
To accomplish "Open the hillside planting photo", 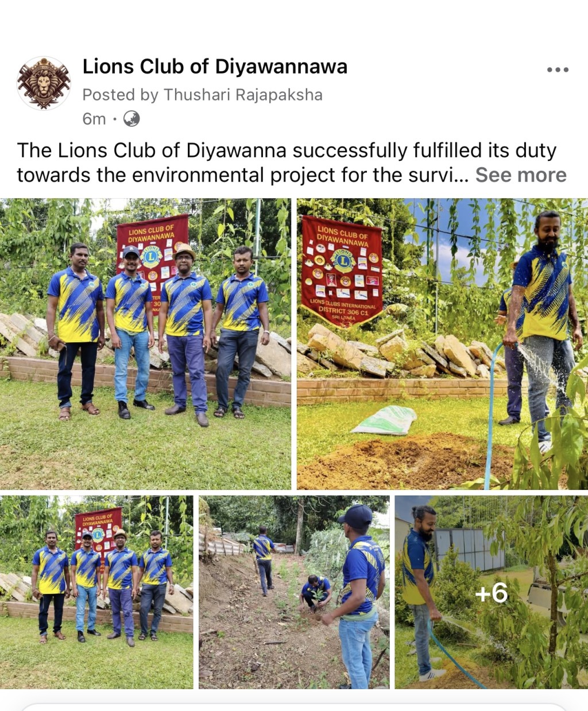I will (x=294, y=592).
